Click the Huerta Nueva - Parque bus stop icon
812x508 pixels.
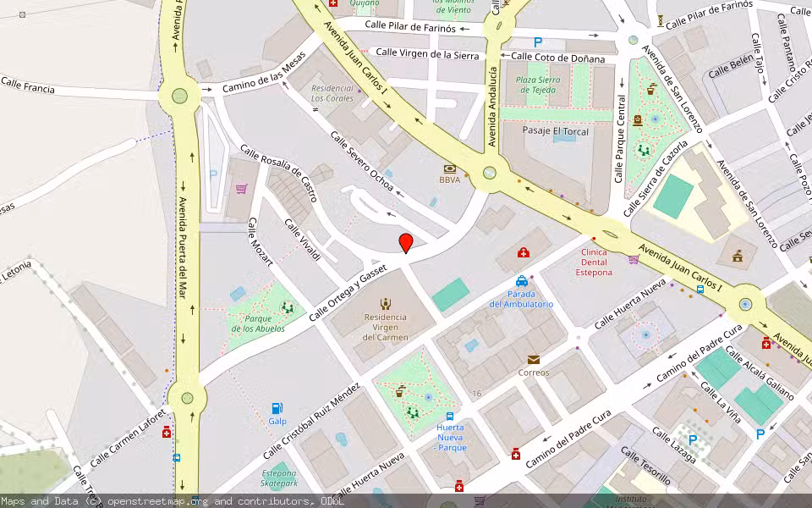(x=449, y=417)
